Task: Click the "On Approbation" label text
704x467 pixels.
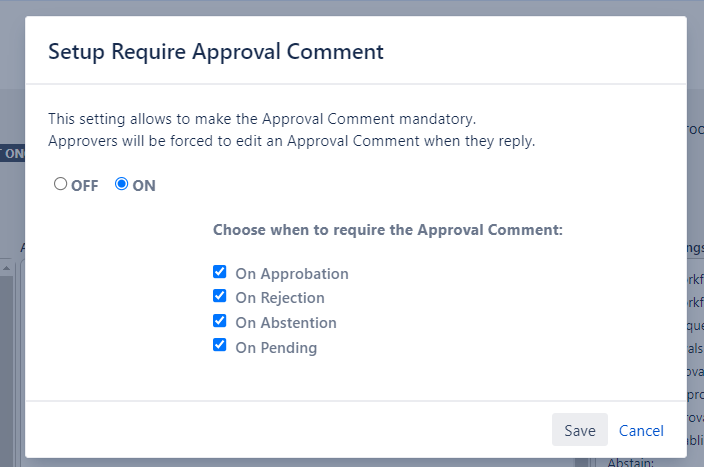Action: click(292, 273)
